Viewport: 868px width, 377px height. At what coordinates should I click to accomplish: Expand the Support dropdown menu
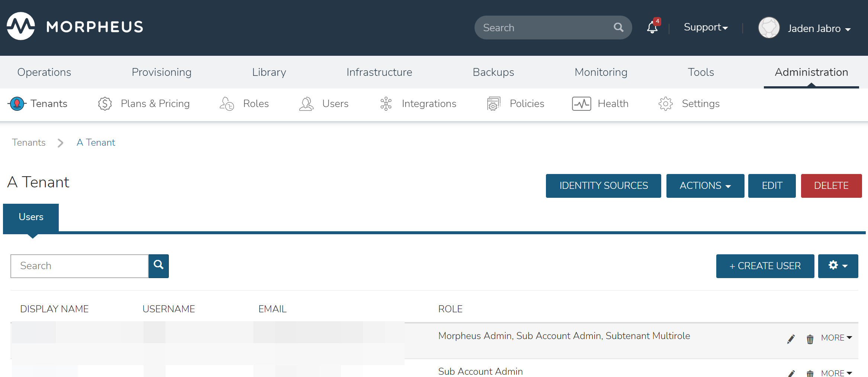705,28
